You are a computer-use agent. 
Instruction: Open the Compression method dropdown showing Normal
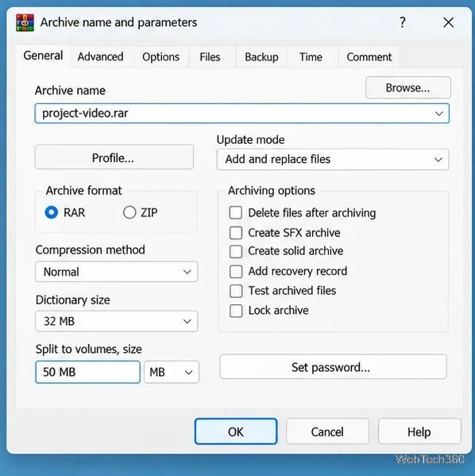116,272
